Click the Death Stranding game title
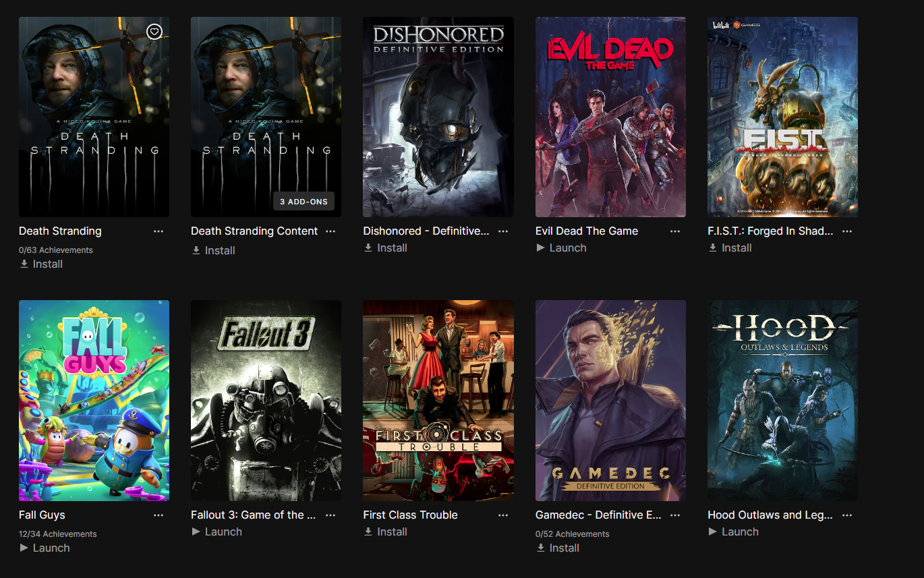924x578 pixels. click(x=60, y=231)
